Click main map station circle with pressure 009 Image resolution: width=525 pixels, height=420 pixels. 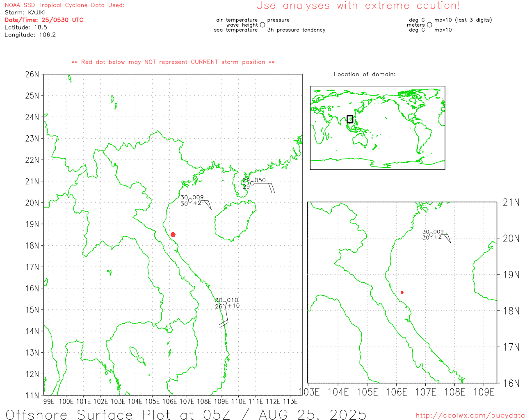(x=190, y=201)
